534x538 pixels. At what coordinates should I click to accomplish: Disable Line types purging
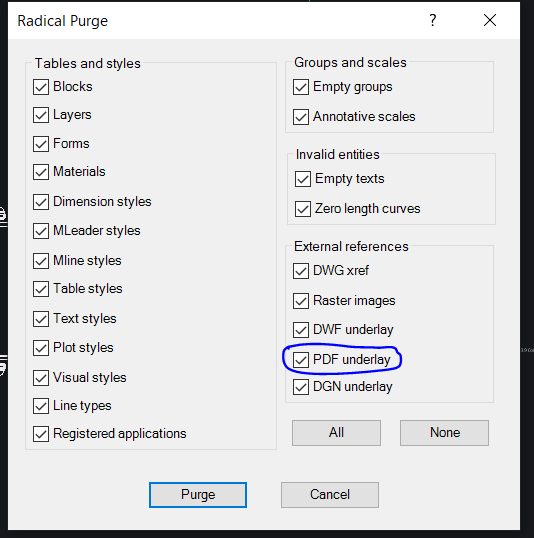(x=41, y=406)
